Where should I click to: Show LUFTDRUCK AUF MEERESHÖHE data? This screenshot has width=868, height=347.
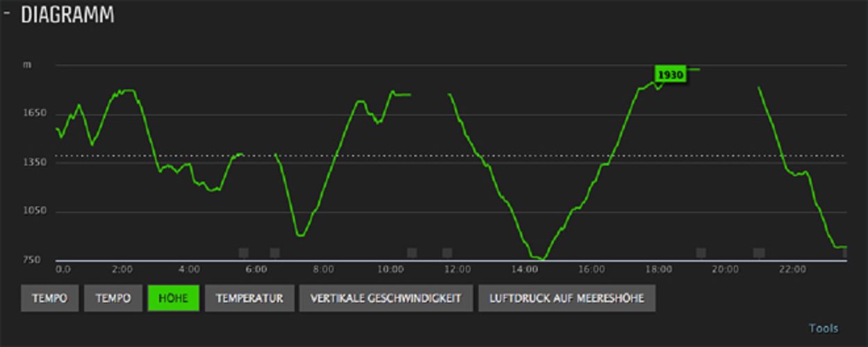[x=567, y=298]
